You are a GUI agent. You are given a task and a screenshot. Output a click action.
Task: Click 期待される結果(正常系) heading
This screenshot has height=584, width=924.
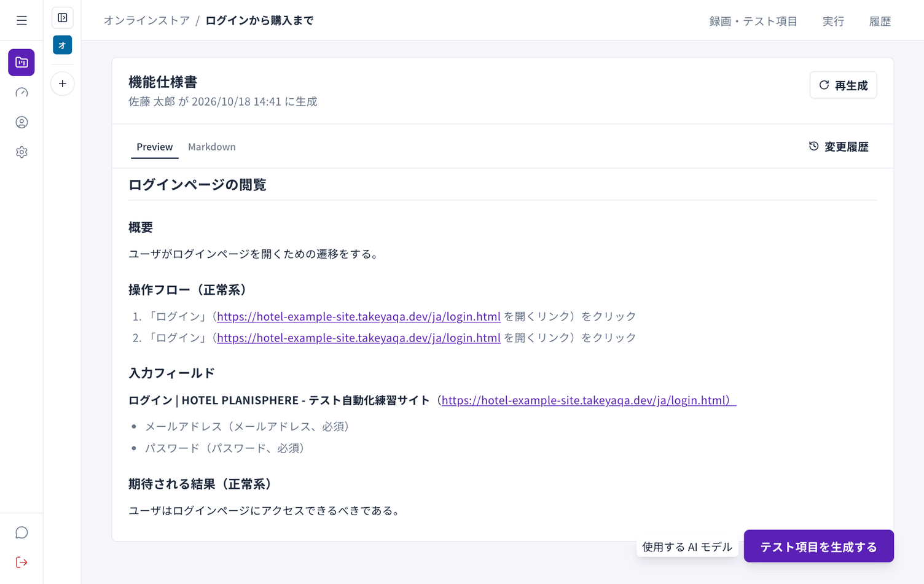[x=200, y=484]
